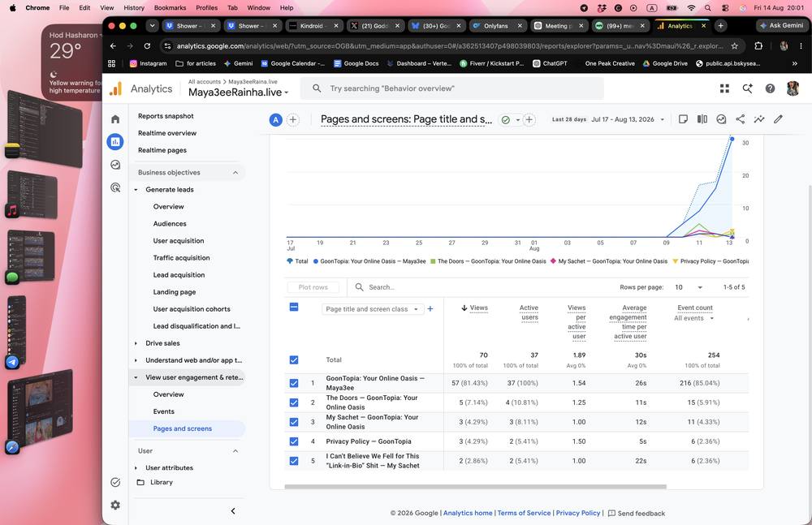The height and width of the screenshot is (525, 812).
Task: Expand Drive sales in sidebar
Action: coord(136,343)
